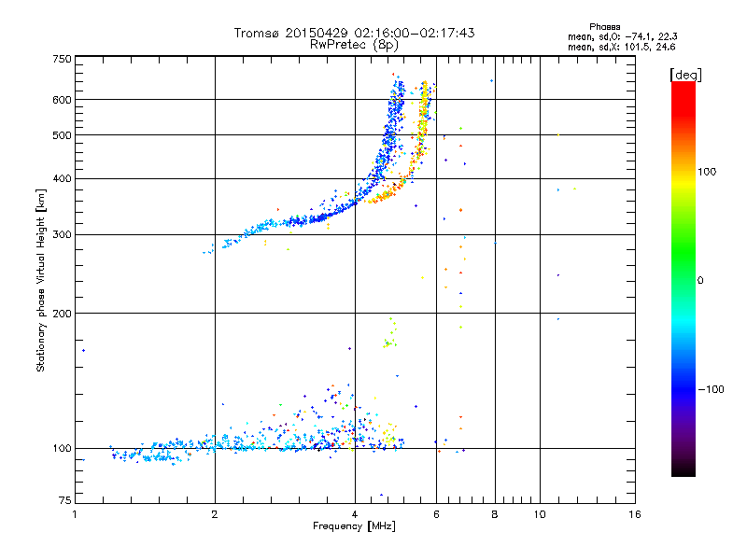Click the '300' y-axis tick label
747x560 pixels.
click(62, 235)
